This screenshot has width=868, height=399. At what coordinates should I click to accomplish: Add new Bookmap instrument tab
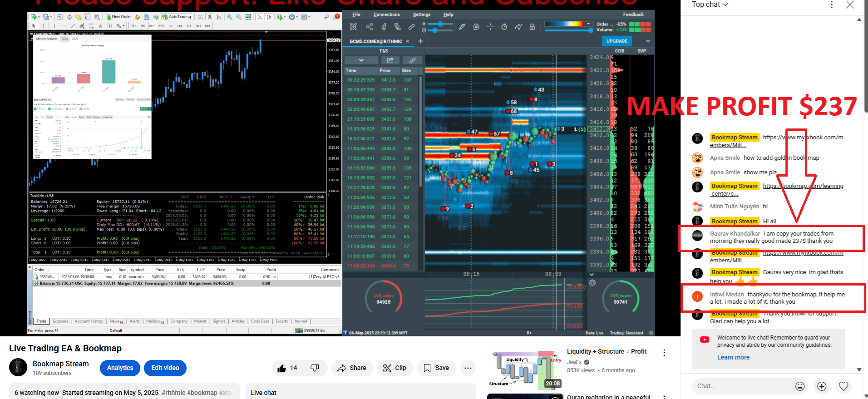pos(420,41)
